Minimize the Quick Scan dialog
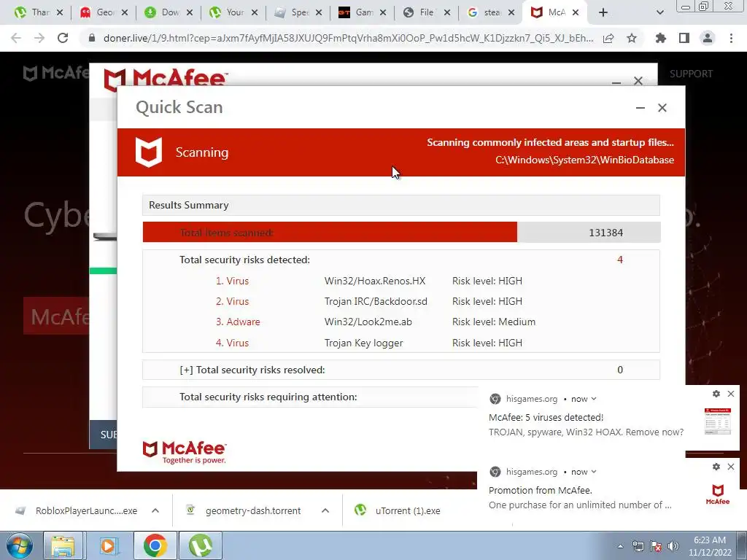This screenshot has height=560, width=747. (x=640, y=108)
